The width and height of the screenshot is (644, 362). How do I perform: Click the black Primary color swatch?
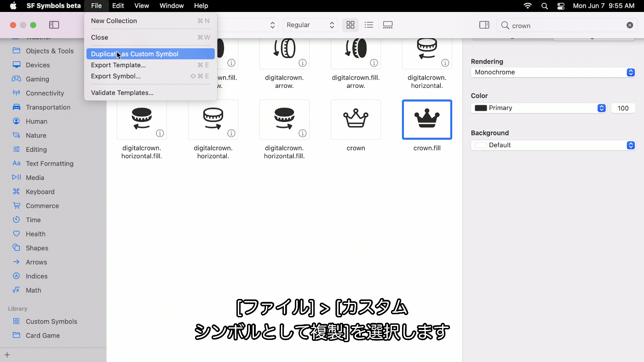pos(481,108)
